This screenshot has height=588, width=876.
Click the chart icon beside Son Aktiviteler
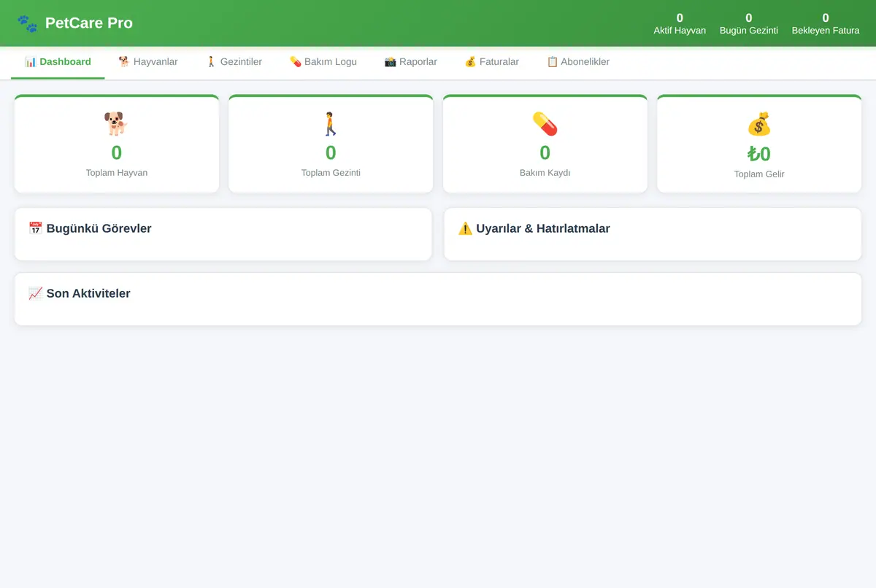[x=36, y=293]
